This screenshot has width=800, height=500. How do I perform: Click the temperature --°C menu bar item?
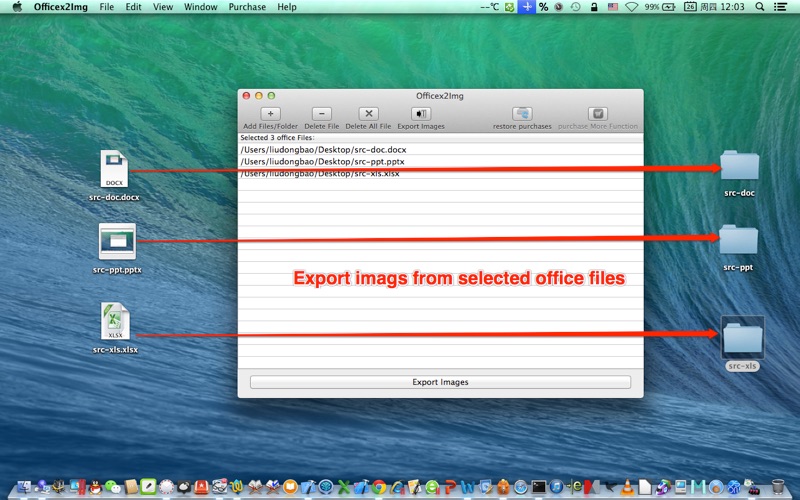click(x=489, y=7)
